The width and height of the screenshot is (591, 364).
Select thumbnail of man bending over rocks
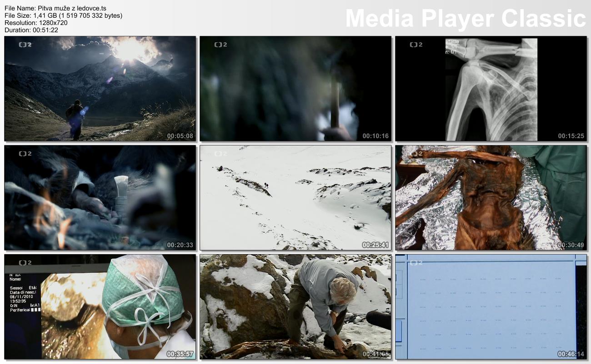[x=295, y=307]
